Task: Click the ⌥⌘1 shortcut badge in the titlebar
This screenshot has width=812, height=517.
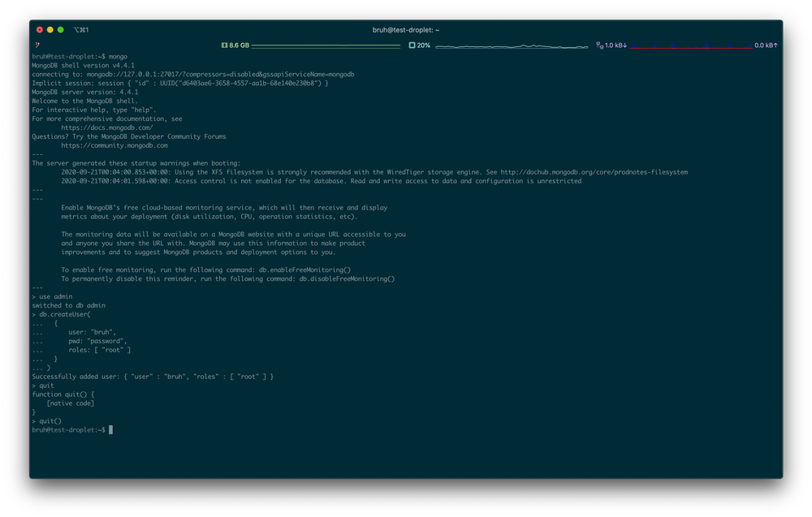Action: (x=80, y=29)
